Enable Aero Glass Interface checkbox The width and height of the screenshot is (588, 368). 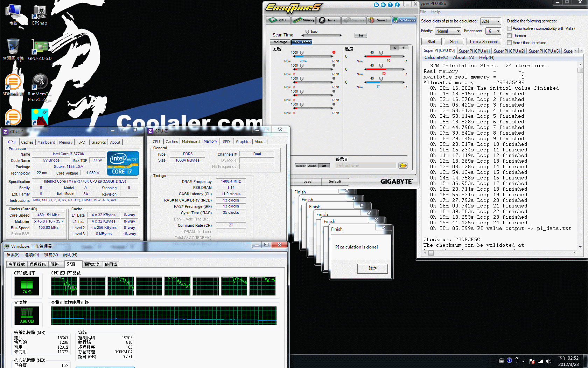[x=510, y=43]
